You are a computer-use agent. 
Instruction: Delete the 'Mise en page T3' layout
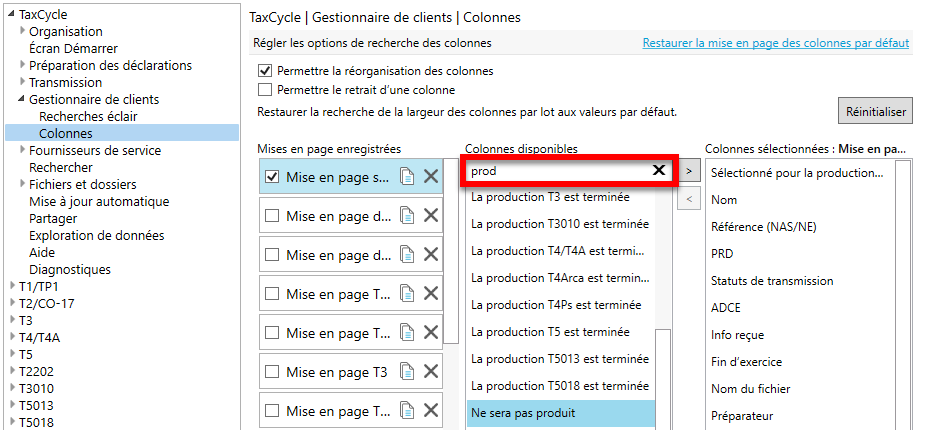pyautogui.click(x=431, y=372)
